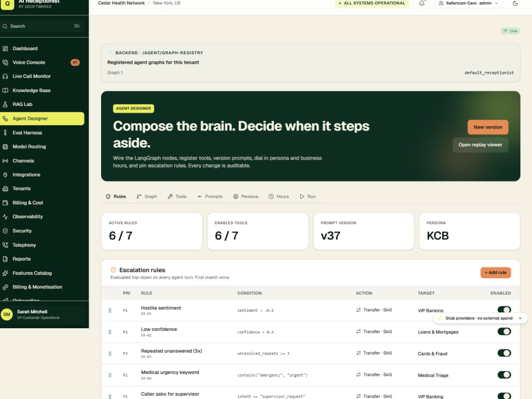The height and width of the screenshot is (399, 532).
Task: Open Billing & Cost wallet icon
Action: tap(5, 203)
